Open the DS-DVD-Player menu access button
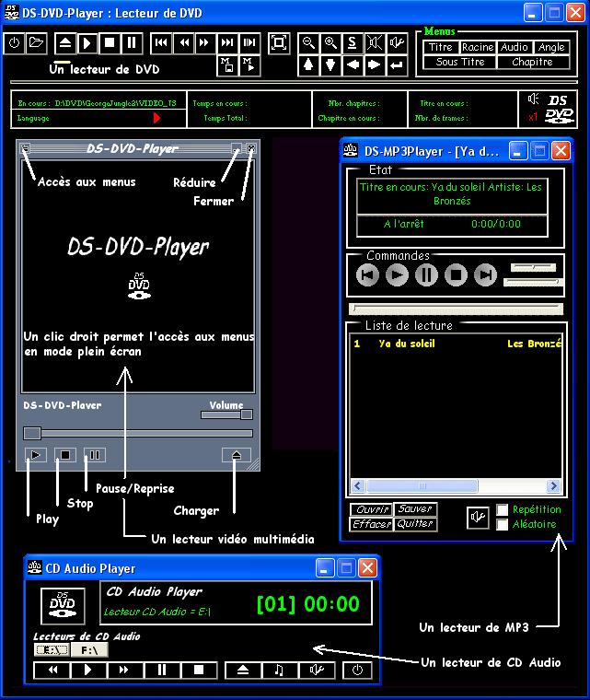 [25, 148]
